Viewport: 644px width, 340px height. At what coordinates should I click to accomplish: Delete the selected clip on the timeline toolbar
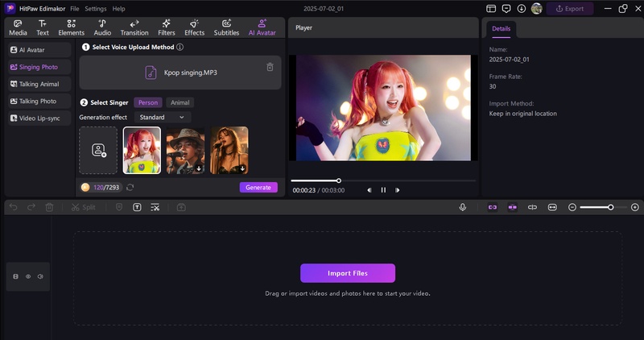[x=49, y=207]
